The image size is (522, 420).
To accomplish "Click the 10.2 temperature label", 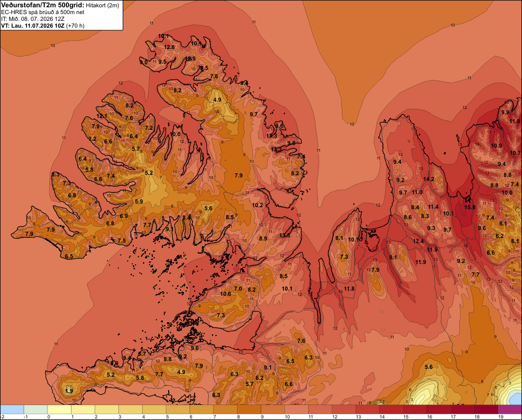I will tap(257, 206).
